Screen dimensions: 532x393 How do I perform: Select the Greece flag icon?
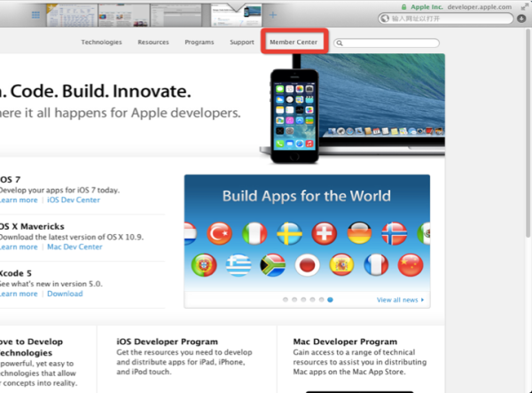point(239,265)
